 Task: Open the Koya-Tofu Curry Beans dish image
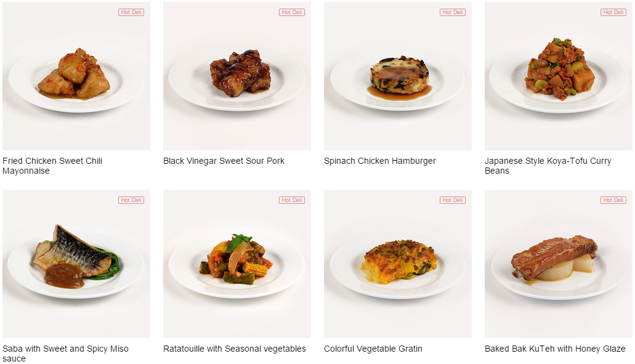[559, 76]
